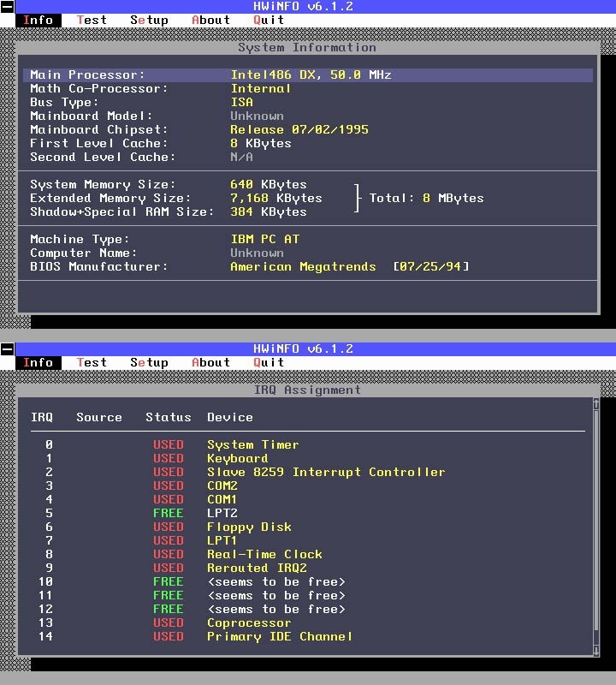This screenshot has height=685, width=616.
Task: Open the Info menu in System Information window
Action: click(38, 20)
